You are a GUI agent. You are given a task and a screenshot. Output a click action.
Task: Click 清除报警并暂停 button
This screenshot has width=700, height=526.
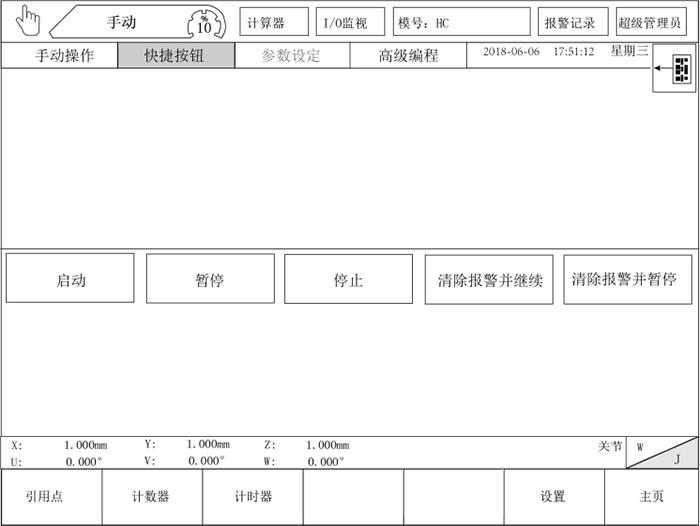pyautogui.click(x=628, y=279)
